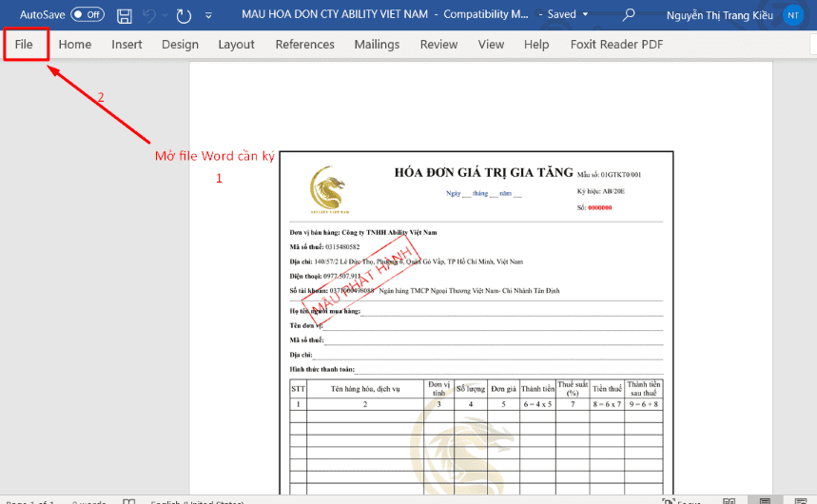
Task: Click the Mẫu số: 01GTKT0/001 text
Action: pos(609,175)
